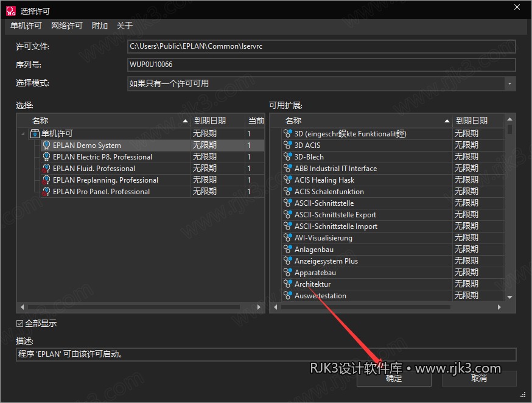Open the 附加 menu
Screen dimensions: 532x403
[x=100, y=26]
